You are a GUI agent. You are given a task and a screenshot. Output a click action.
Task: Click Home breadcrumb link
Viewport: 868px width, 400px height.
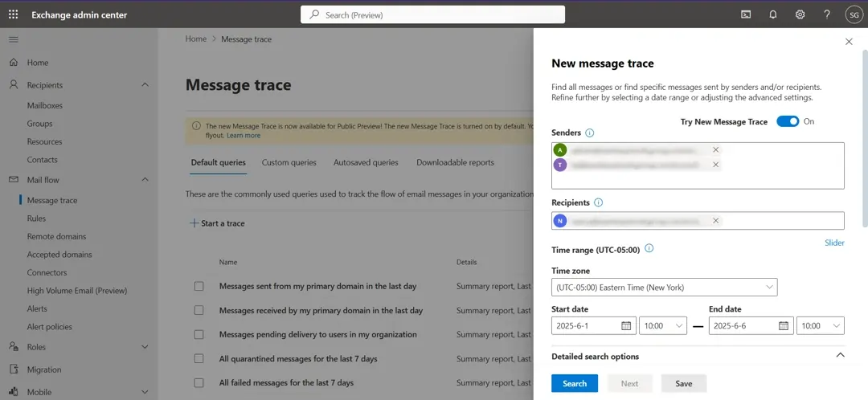pyautogui.click(x=196, y=39)
